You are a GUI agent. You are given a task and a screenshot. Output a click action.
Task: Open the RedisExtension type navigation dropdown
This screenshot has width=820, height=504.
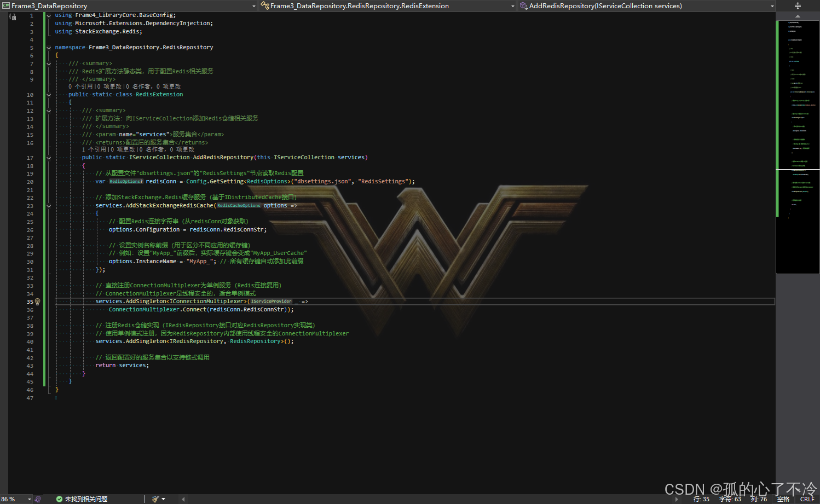pyautogui.click(x=512, y=6)
